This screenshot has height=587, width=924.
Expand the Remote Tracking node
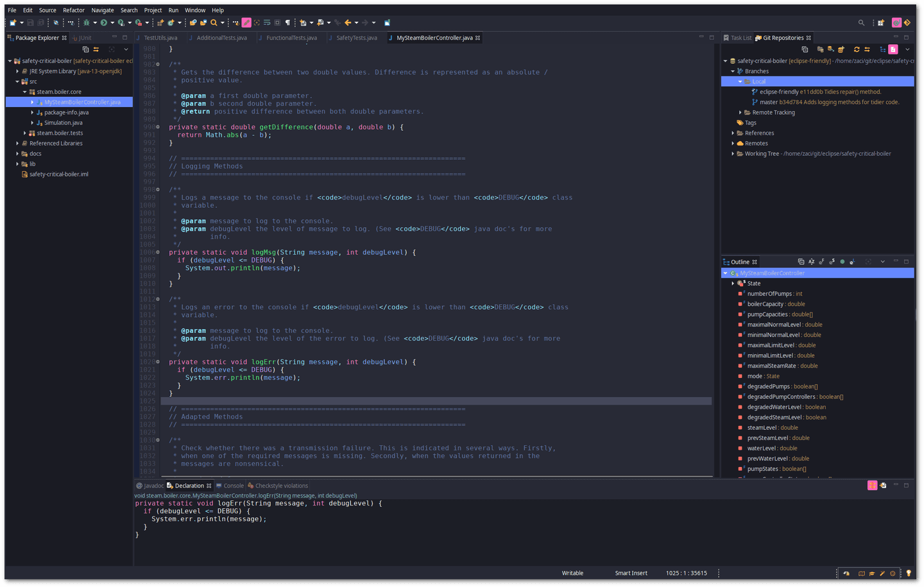(741, 112)
